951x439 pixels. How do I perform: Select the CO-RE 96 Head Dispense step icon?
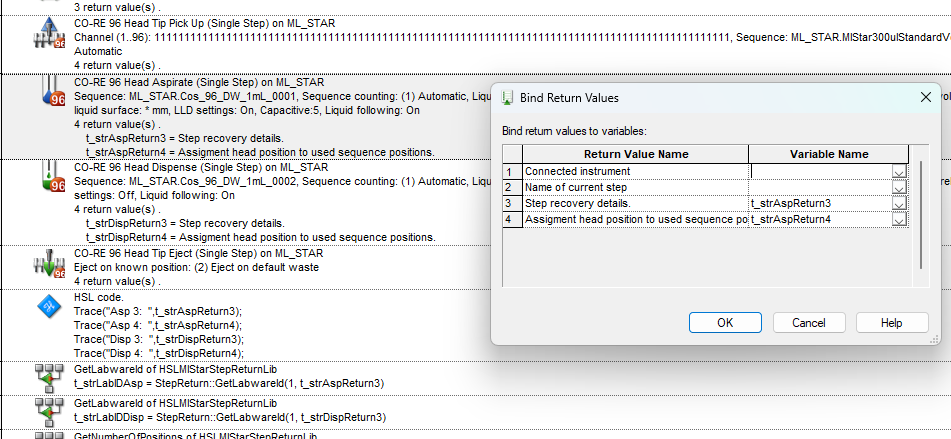click(53, 176)
